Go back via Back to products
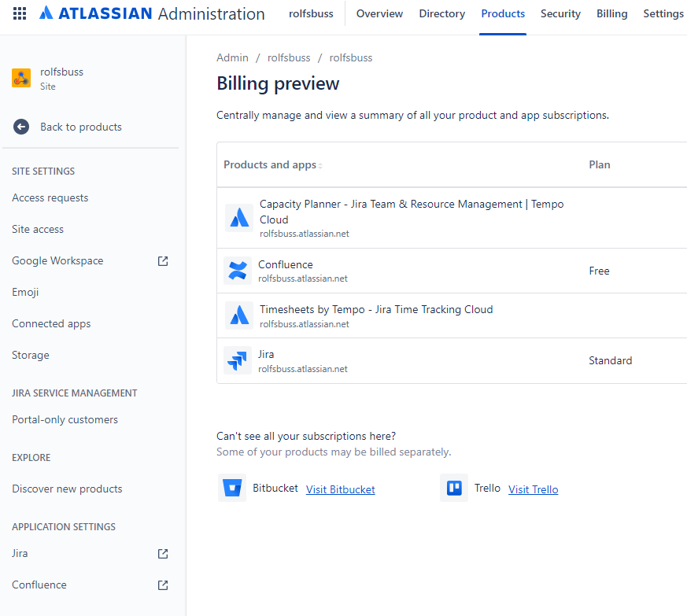The width and height of the screenshot is (687, 616). (81, 127)
